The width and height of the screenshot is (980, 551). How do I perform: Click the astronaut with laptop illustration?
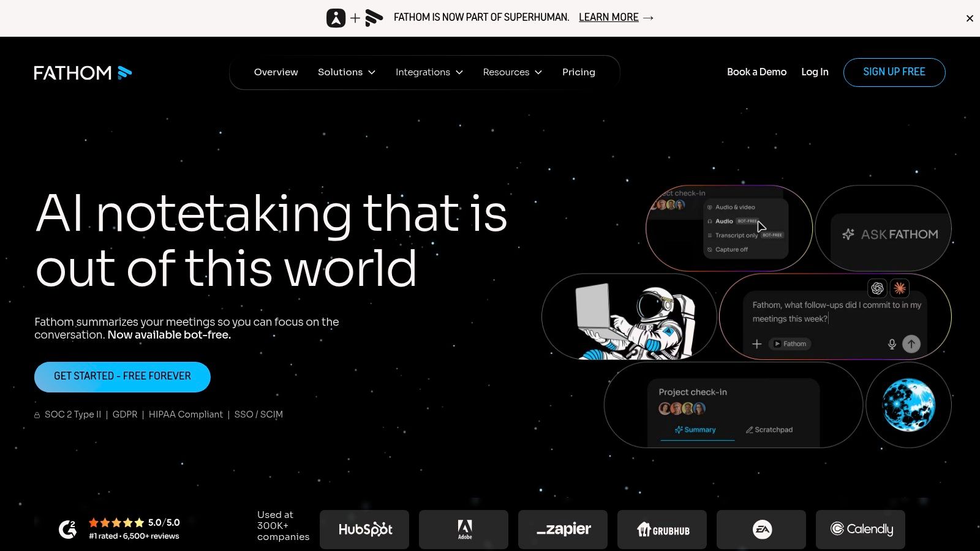pyautogui.click(x=634, y=321)
